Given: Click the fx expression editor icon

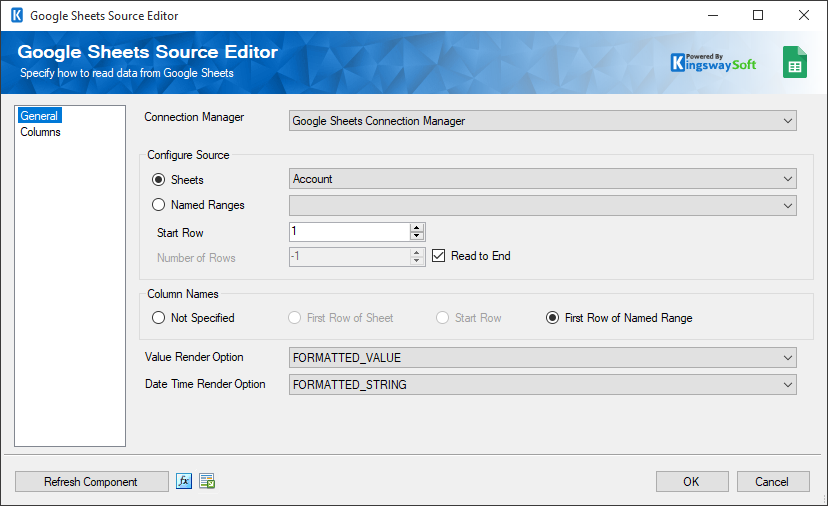Looking at the screenshot, I should click(184, 481).
